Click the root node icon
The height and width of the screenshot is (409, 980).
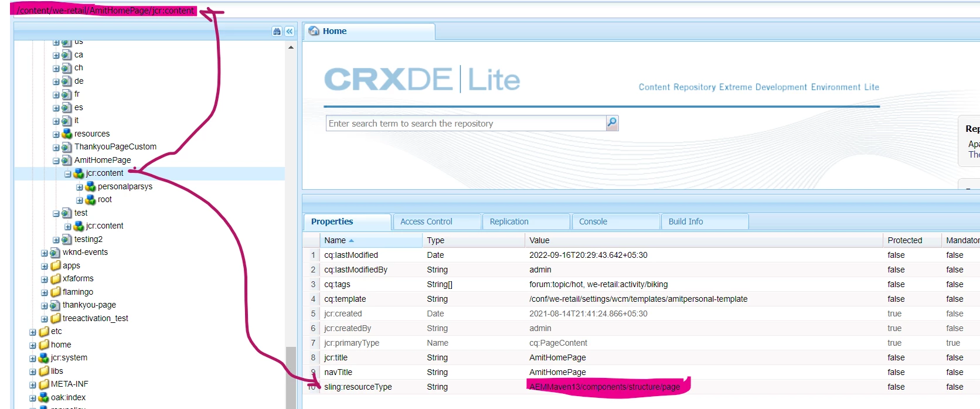click(x=90, y=200)
